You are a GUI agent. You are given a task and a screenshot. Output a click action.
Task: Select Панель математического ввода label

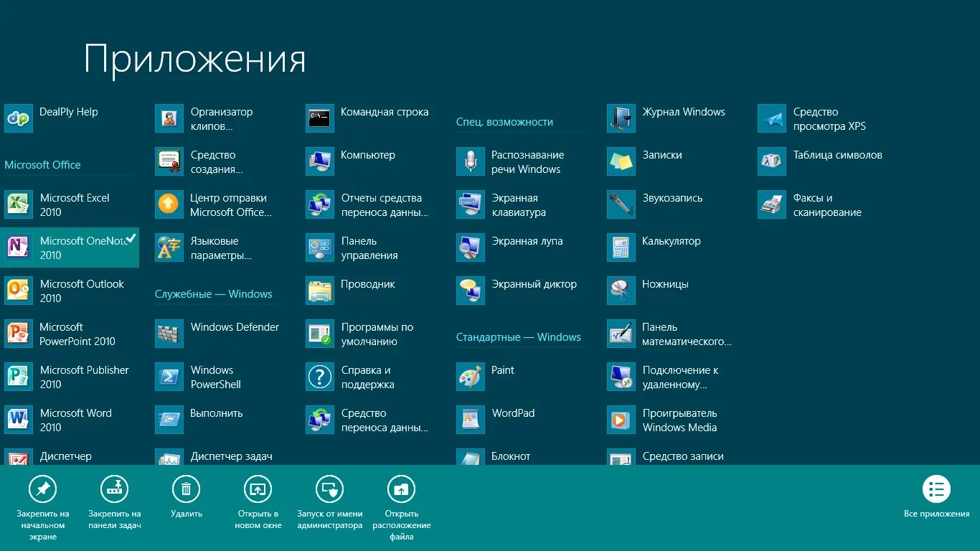point(687,334)
